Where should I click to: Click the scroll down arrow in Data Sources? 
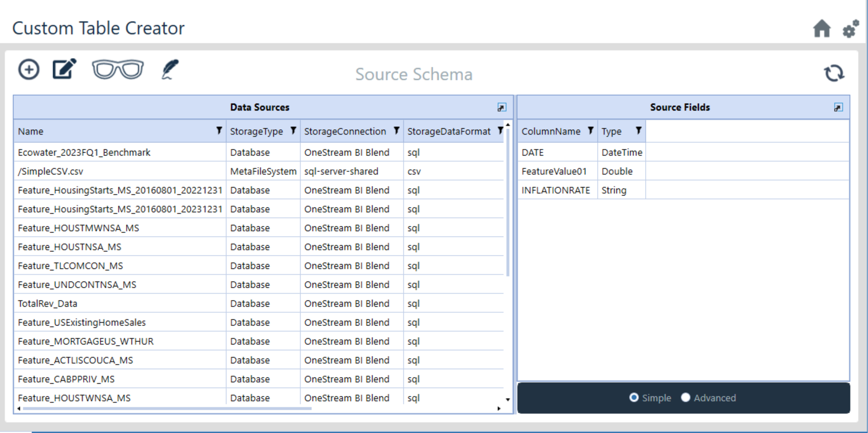click(507, 400)
